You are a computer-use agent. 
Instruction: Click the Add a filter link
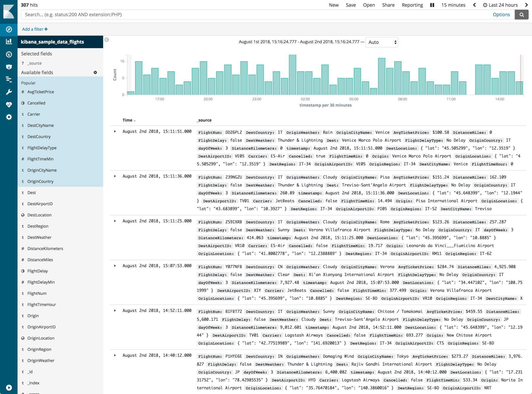[35, 29]
